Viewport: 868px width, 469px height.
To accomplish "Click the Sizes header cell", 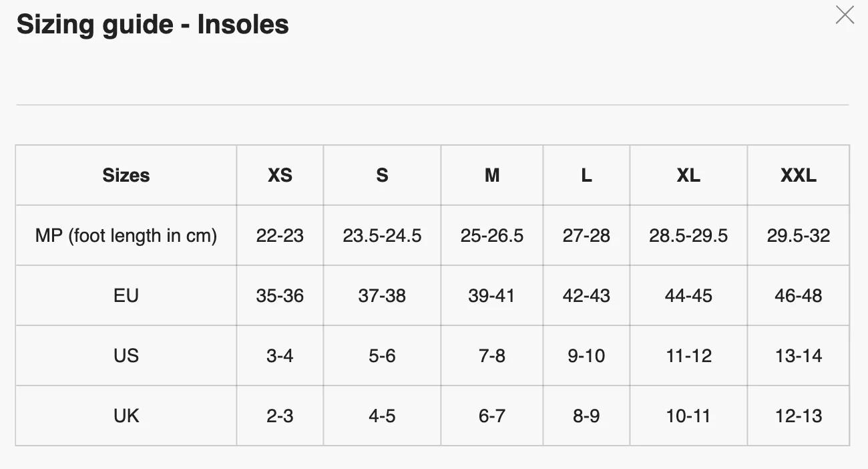I will tap(126, 175).
